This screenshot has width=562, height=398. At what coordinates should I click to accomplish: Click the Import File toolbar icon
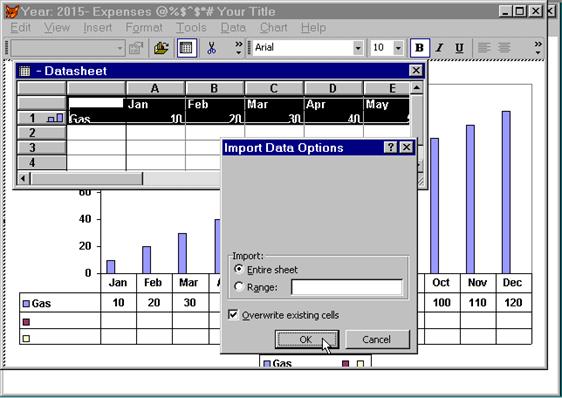(161, 48)
